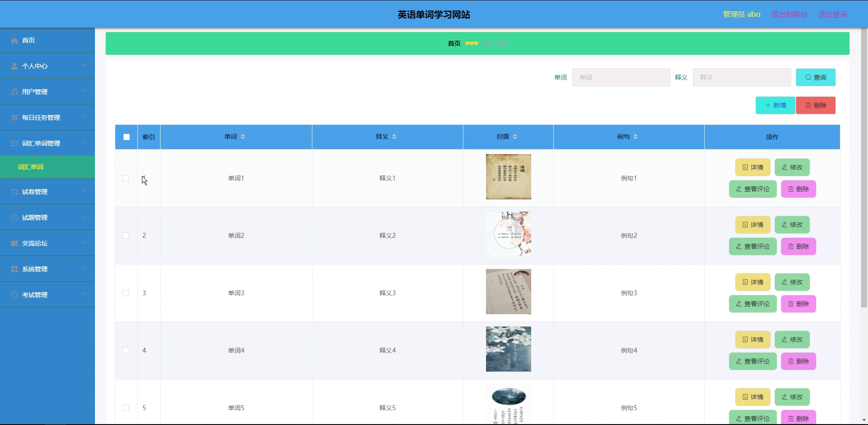Image resolution: width=868 pixels, height=425 pixels.
Task: Click the 退出到前台 link
Action: pos(789,14)
